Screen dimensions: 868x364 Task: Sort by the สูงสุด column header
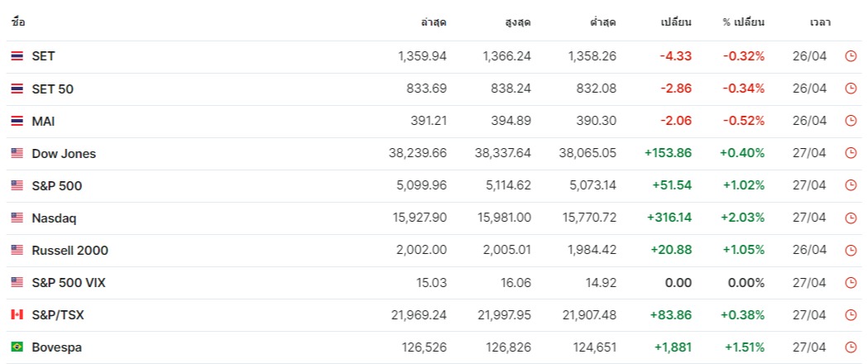click(x=518, y=22)
